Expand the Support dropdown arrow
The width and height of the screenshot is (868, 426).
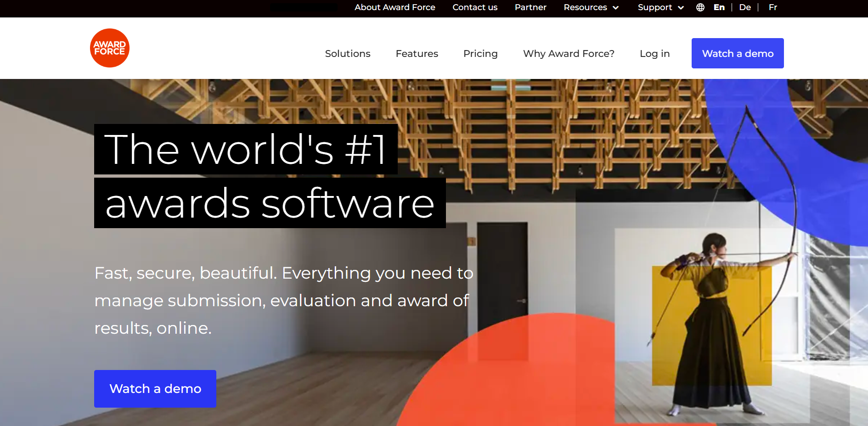coord(681,8)
